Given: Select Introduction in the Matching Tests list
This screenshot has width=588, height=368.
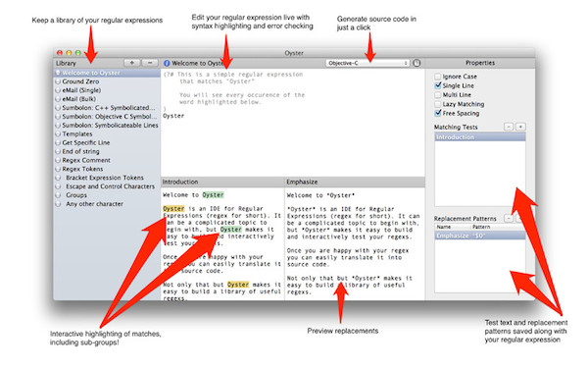Looking at the screenshot, I should pyautogui.click(x=479, y=137).
